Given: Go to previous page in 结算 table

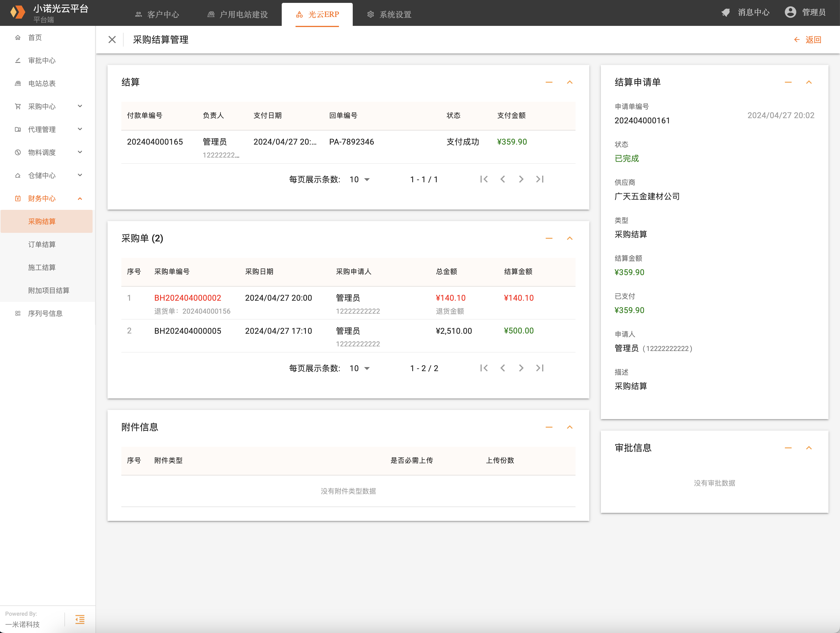Looking at the screenshot, I should 503,179.
